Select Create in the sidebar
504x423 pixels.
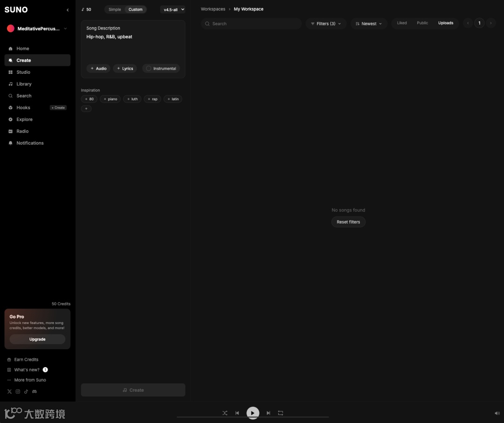pos(37,61)
